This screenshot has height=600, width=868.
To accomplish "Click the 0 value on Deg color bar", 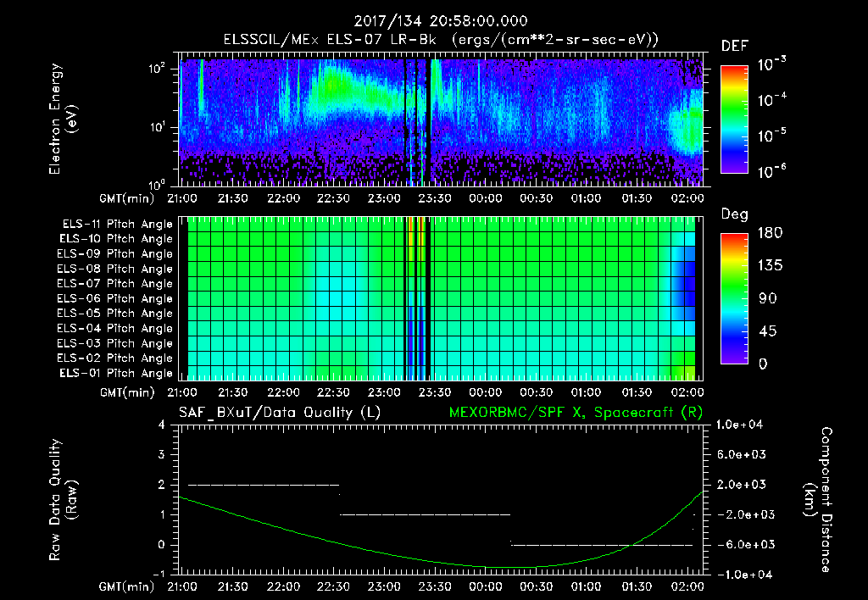I will [x=763, y=364].
